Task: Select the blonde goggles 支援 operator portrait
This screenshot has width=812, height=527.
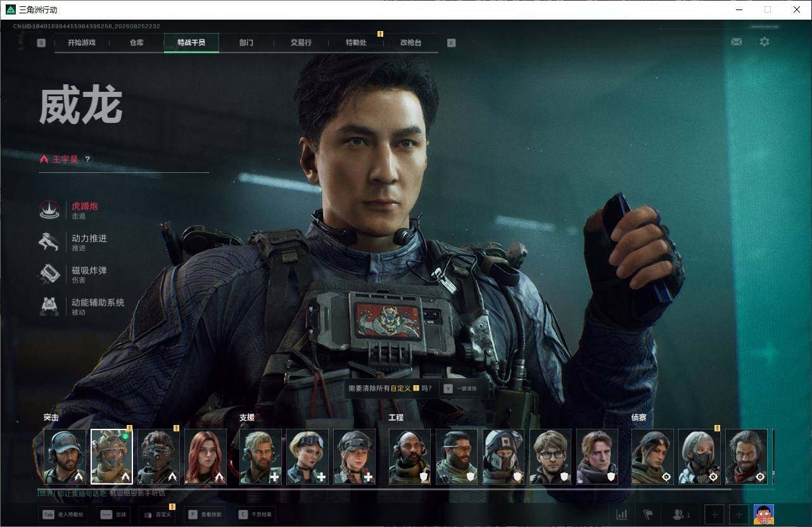Action: click(307, 457)
